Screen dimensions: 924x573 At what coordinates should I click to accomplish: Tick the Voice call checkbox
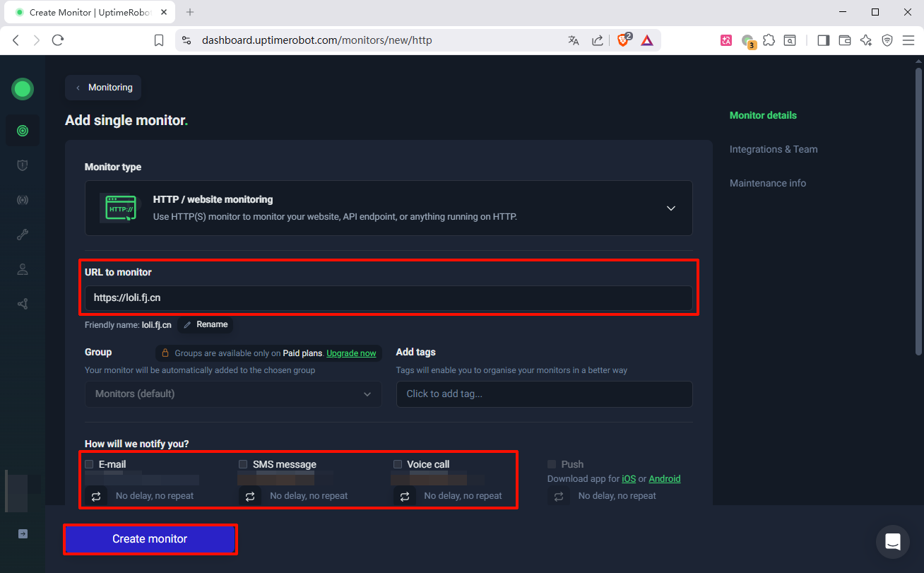(x=398, y=464)
